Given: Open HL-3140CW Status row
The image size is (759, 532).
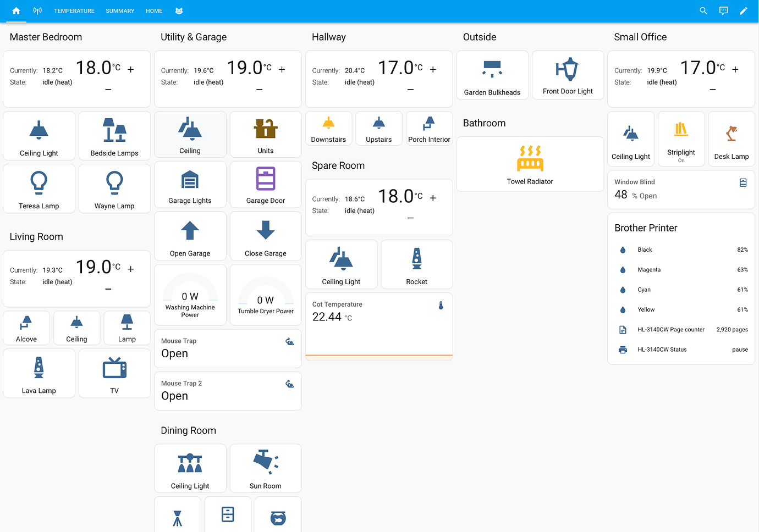Looking at the screenshot, I should 681,350.
